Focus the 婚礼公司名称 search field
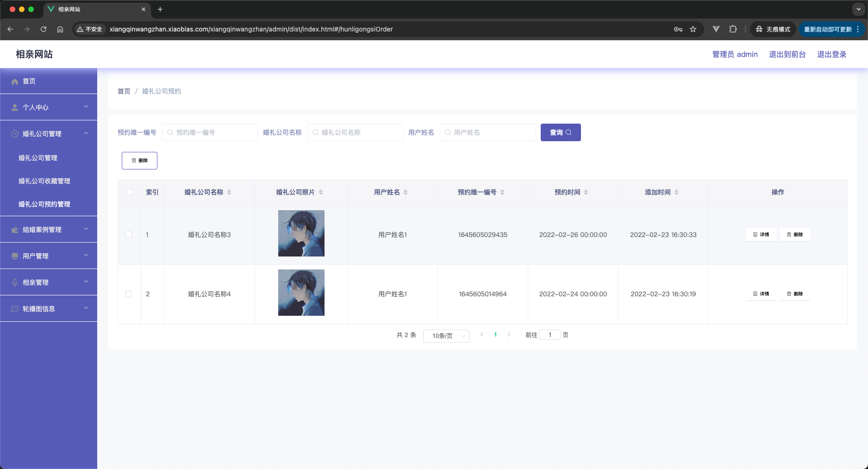Image resolution: width=868 pixels, height=469 pixels. click(x=356, y=132)
